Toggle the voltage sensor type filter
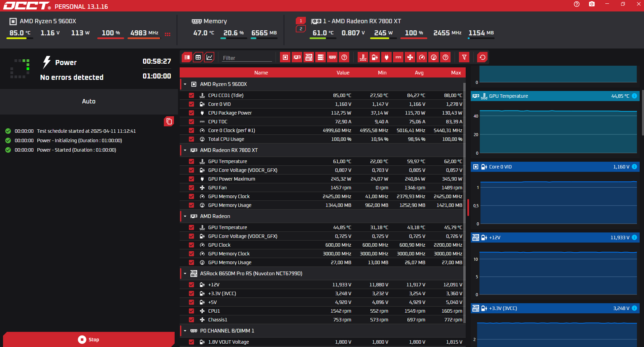Image resolution: width=644 pixels, height=347 pixels. tap(375, 57)
